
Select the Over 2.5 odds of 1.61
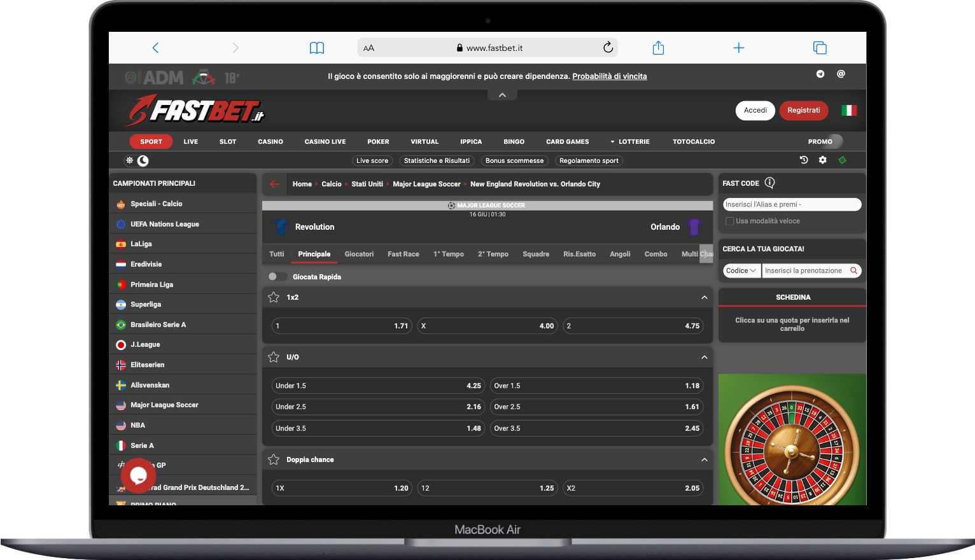(596, 407)
